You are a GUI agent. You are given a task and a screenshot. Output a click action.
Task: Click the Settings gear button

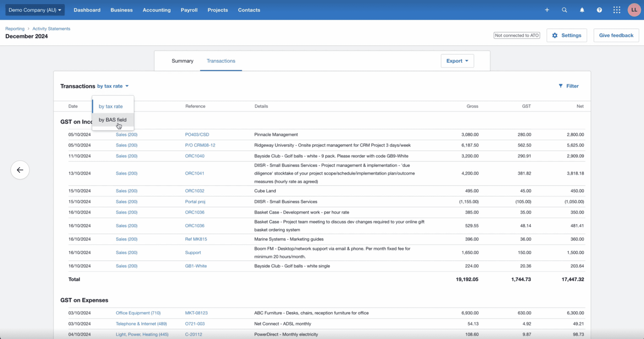click(x=567, y=35)
